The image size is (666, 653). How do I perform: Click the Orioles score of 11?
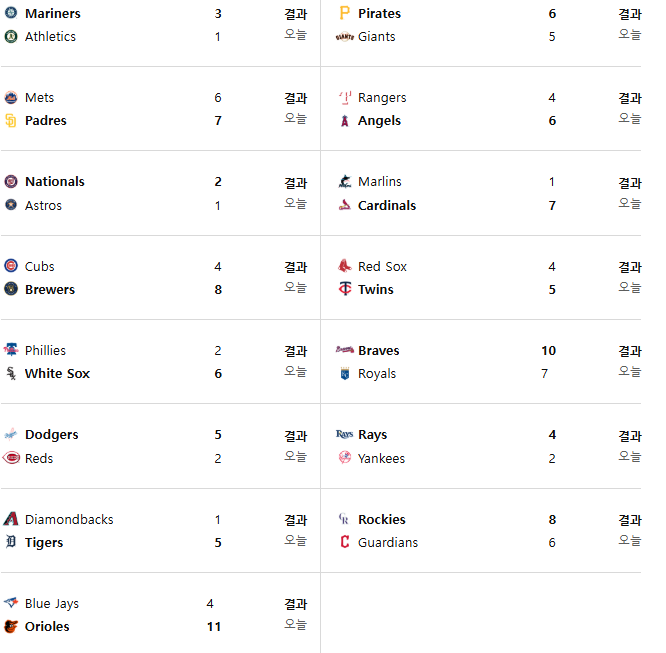pyautogui.click(x=214, y=627)
